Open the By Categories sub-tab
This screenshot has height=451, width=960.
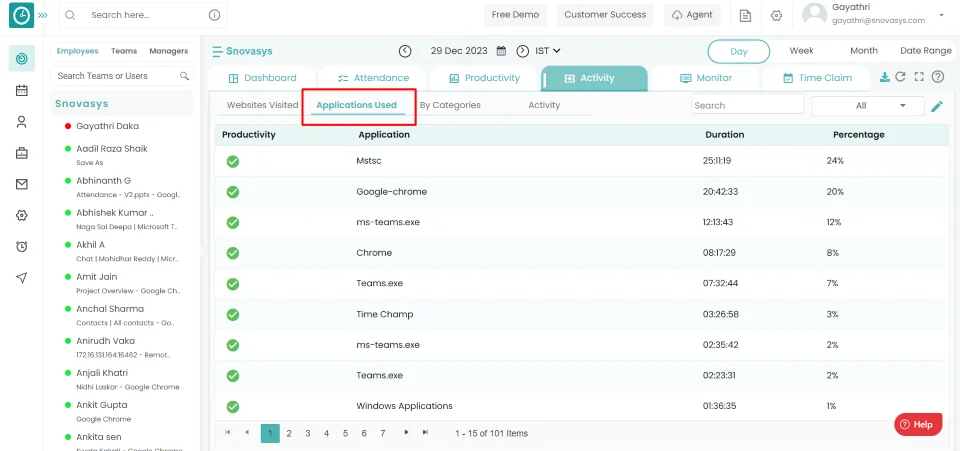[x=449, y=105]
